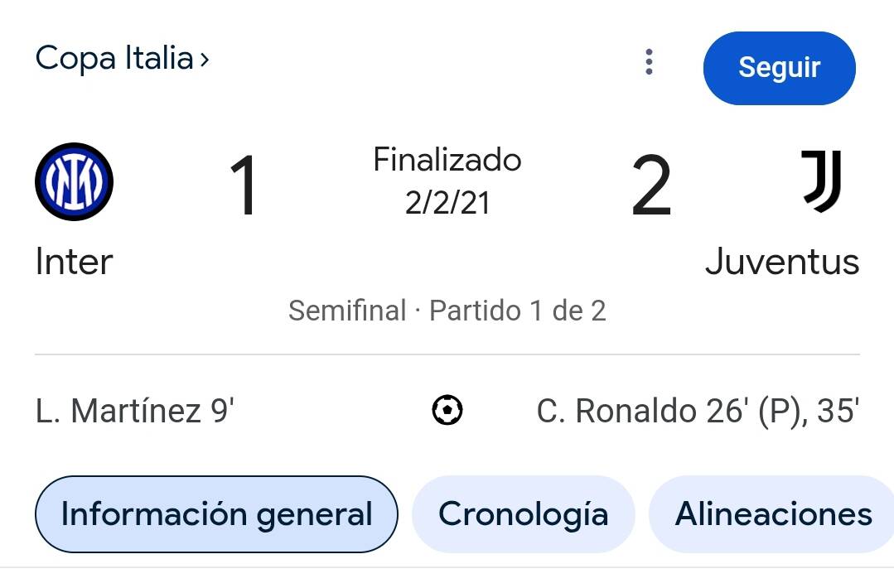
Task: Click the divider line below Semifinal
Action: pyautogui.click(x=447, y=354)
